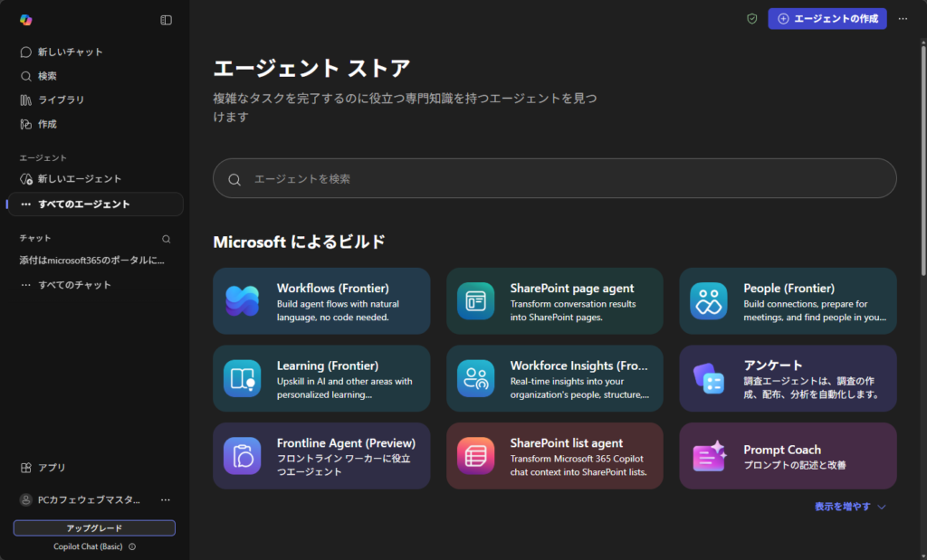This screenshot has height=560, width=927.
Task: Open アプリ in the sidebar
Action: (51, 468)
